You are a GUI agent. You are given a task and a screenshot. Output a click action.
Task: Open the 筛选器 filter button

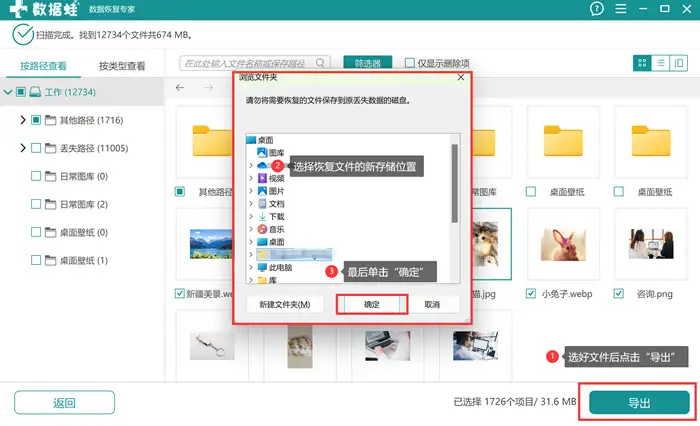point(367,63)
